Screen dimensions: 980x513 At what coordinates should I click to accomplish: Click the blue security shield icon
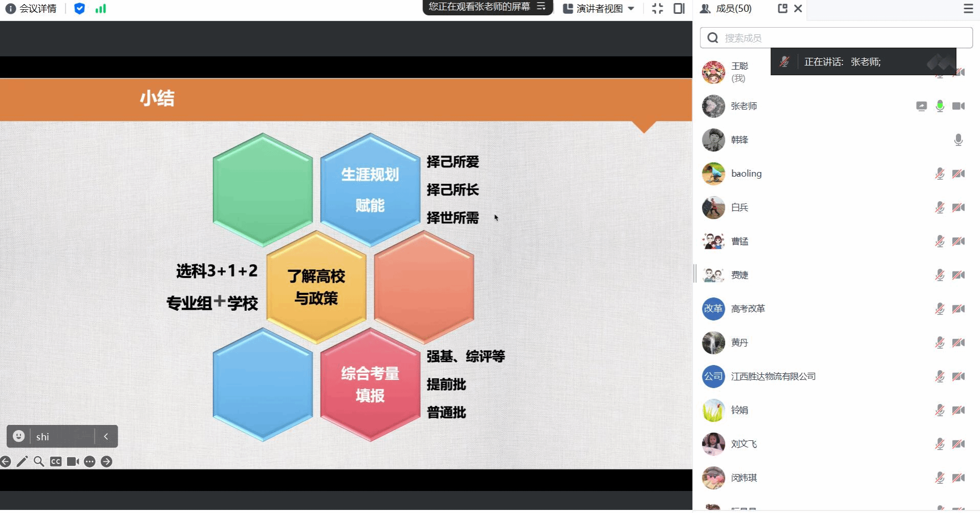coord(79,9)
